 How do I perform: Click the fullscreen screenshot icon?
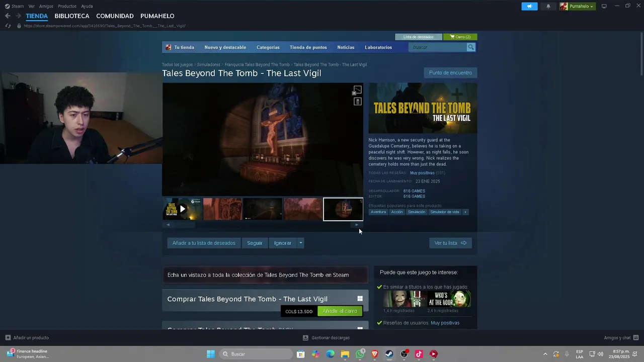click(357, 90)
